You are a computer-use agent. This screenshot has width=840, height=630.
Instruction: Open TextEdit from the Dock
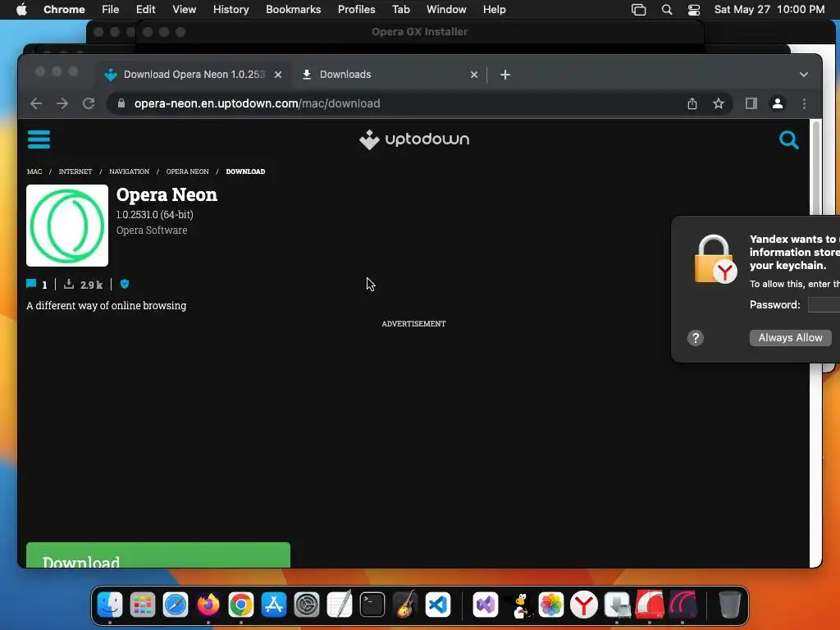click(339, 605)
